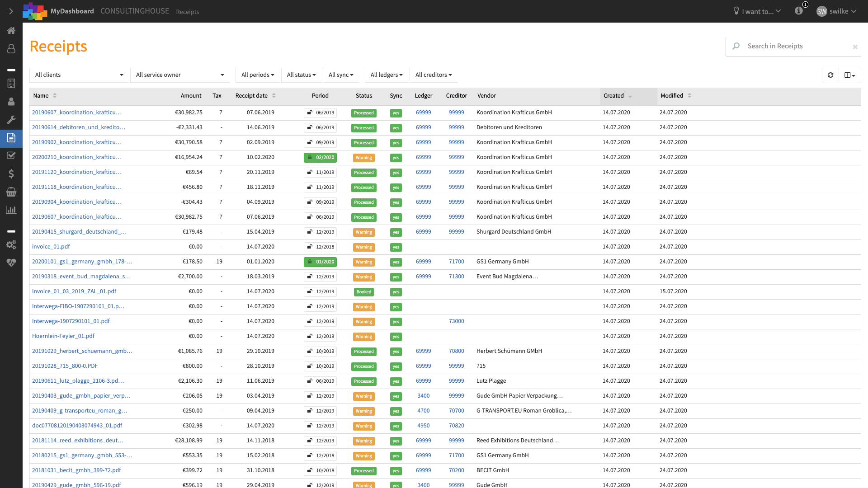
Task: Toggle locked period 02/2020 badge
Action: (320, 158)
